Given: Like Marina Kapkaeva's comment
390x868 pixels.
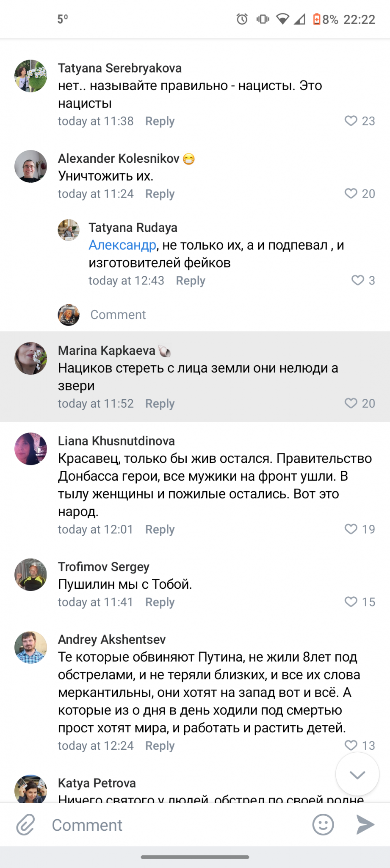Looking at the screenshot, I should pyautogui.click(x=351, y=403).
